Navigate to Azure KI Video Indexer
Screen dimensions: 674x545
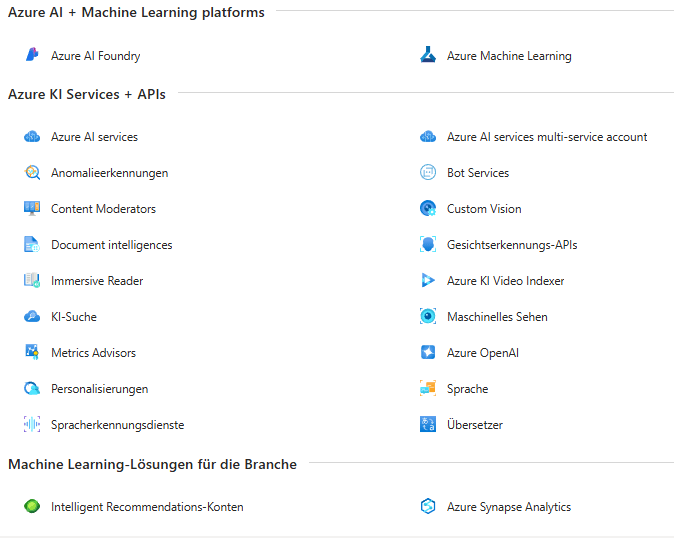click(x=505, y=281)
